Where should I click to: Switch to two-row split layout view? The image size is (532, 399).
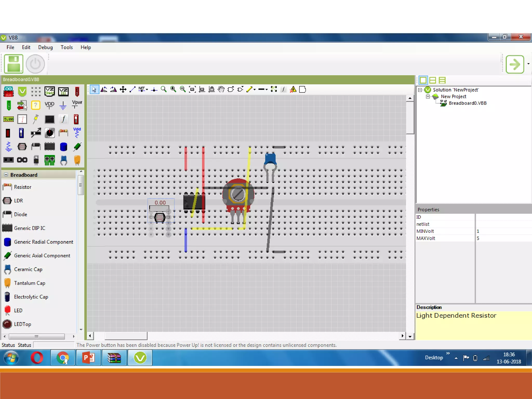coord(433,80)
